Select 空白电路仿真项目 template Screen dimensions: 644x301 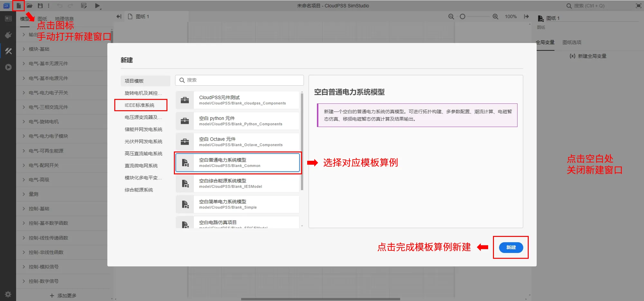pyautogui.click(x=238, y=222)
